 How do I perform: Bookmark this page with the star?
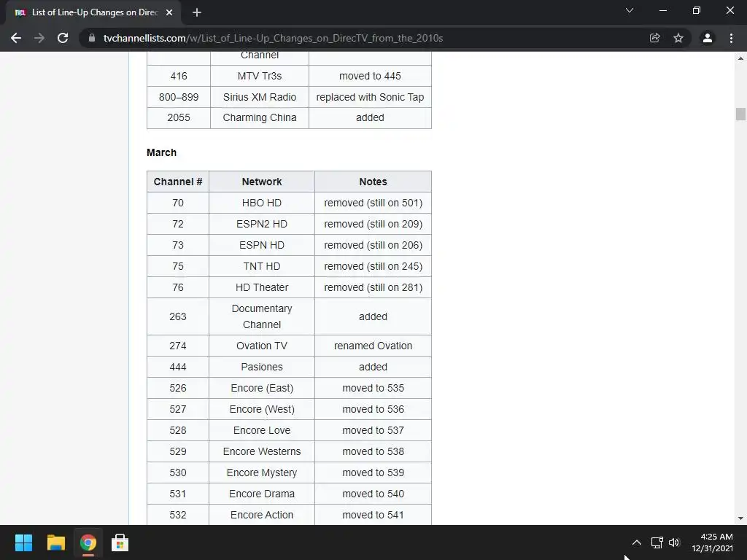678,38
